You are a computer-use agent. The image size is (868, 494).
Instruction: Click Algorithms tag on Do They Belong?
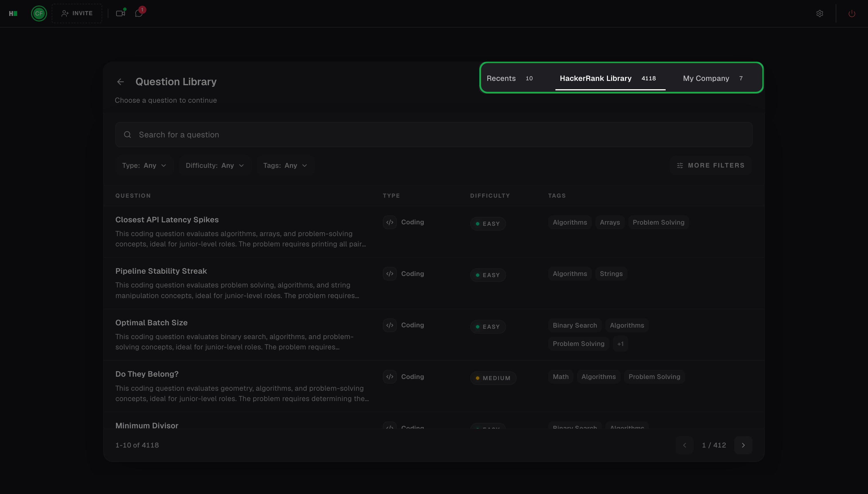tap(598, 377)
